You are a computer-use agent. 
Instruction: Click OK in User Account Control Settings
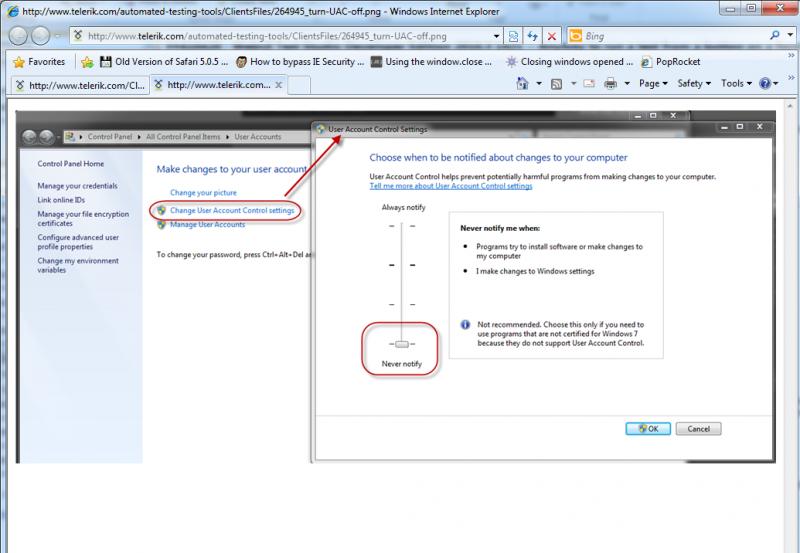(x=648, y=429)
